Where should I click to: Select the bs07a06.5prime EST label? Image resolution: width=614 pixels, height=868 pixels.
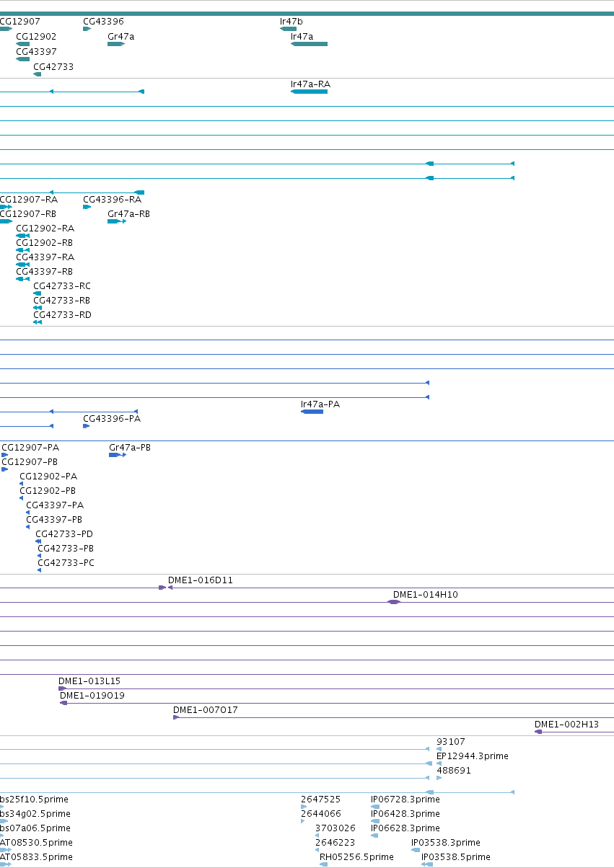click(x=35, y=828)
